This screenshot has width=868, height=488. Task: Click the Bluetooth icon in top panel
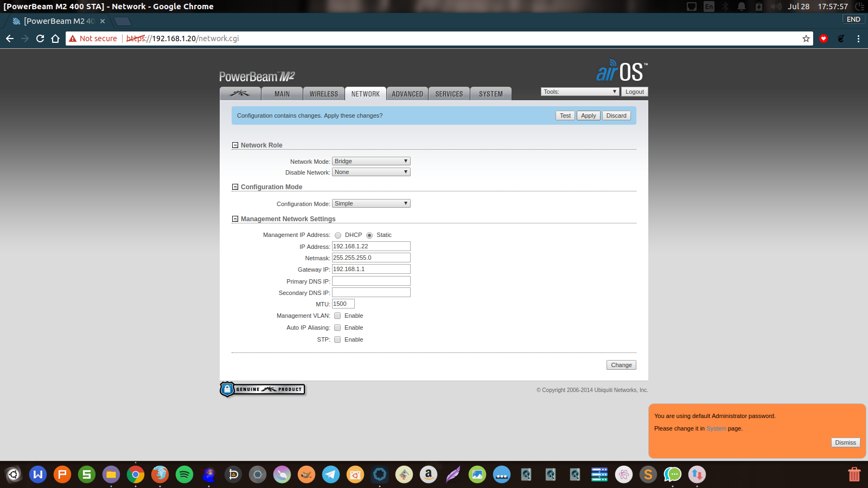pyautogui.click(x=725, y=7)
